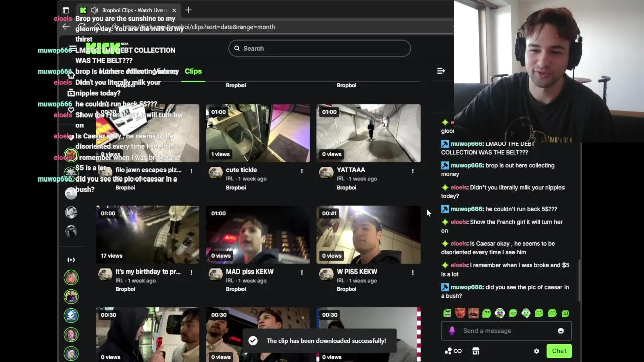
Task: Play the cute tickle clip thumbnail
Action: 258,133
